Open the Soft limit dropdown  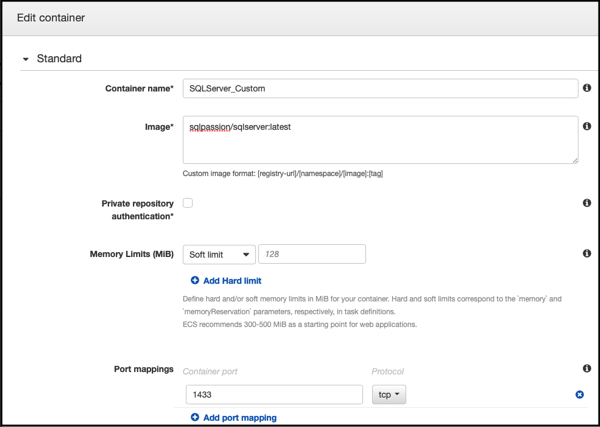pos(219,255)
